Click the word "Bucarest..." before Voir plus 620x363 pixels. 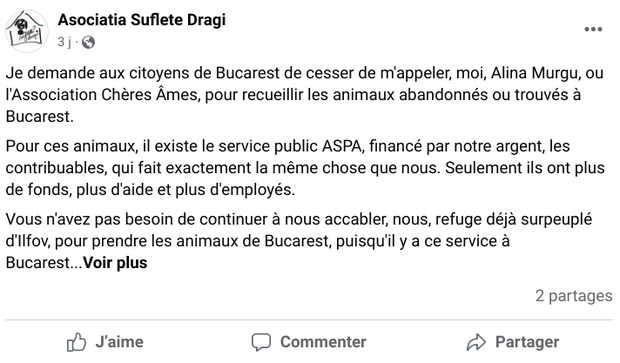pyautogui.click(x=44, y=263)
